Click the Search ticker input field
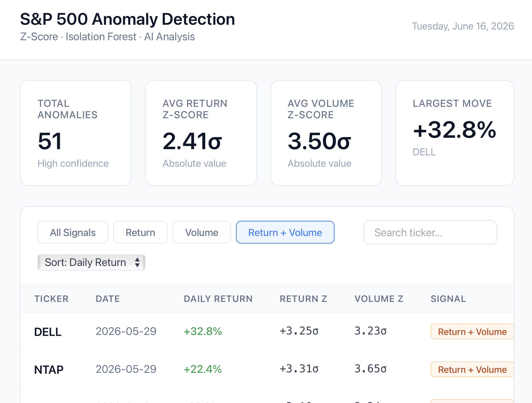The width and height of the screenshot is (532, 403). coord(430,232)
